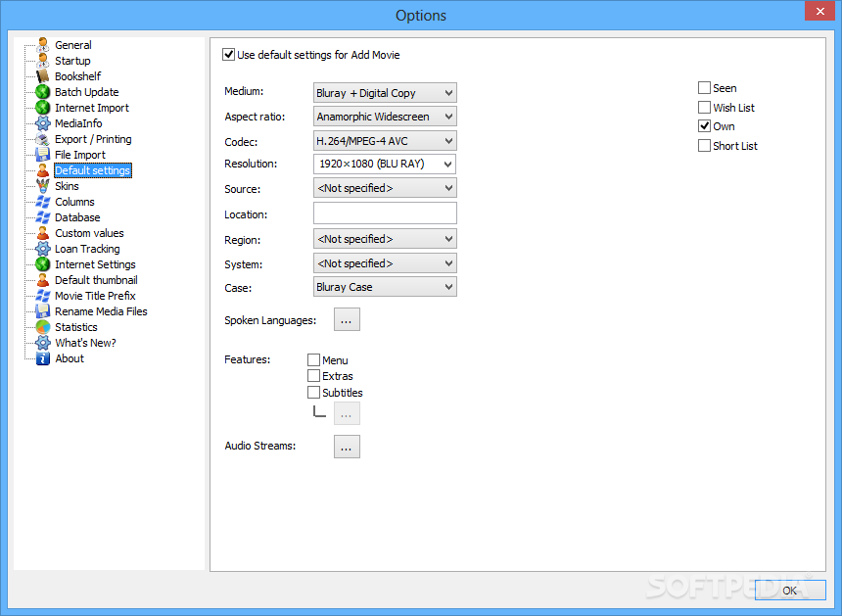Click OK to confirm options
Image resolution: width=842 pixels, height=616 pixels.
pos(790,591)
